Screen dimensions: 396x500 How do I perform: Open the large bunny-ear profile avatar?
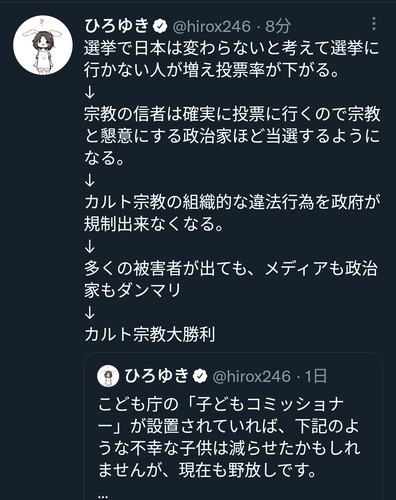[43, 45]
